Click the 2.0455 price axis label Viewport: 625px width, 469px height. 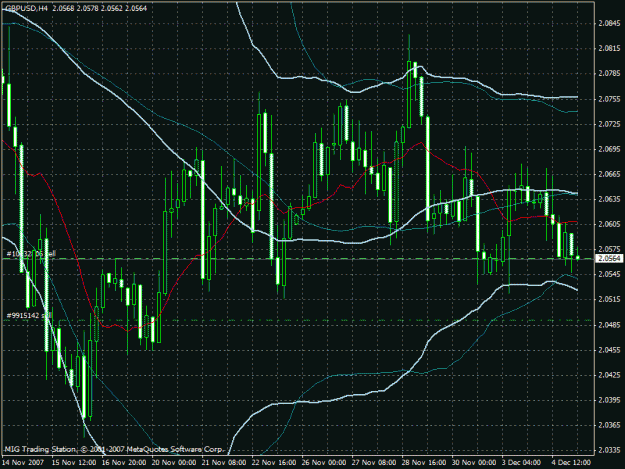(609, 350)
